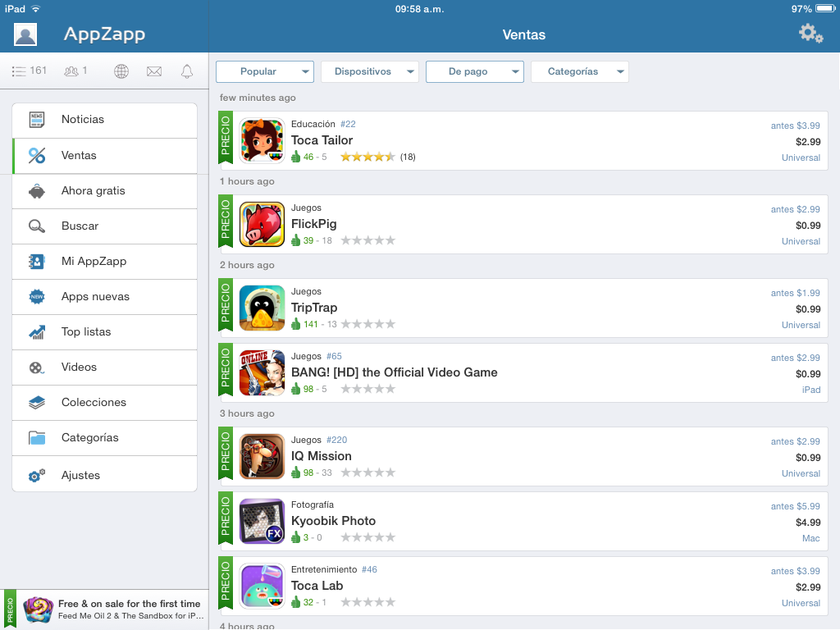Tap the thumbs-up icon on FlickPig

[296, 240]
